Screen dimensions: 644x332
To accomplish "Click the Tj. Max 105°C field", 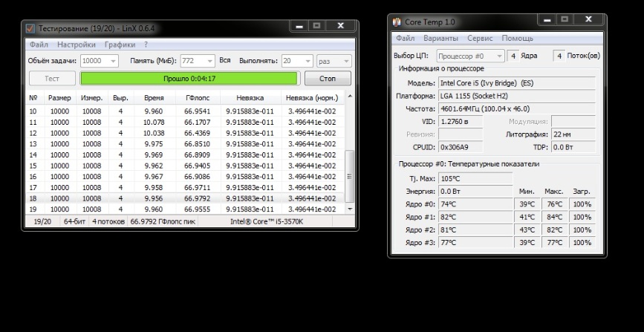I will pyautogui.click(x=475, y=178).
